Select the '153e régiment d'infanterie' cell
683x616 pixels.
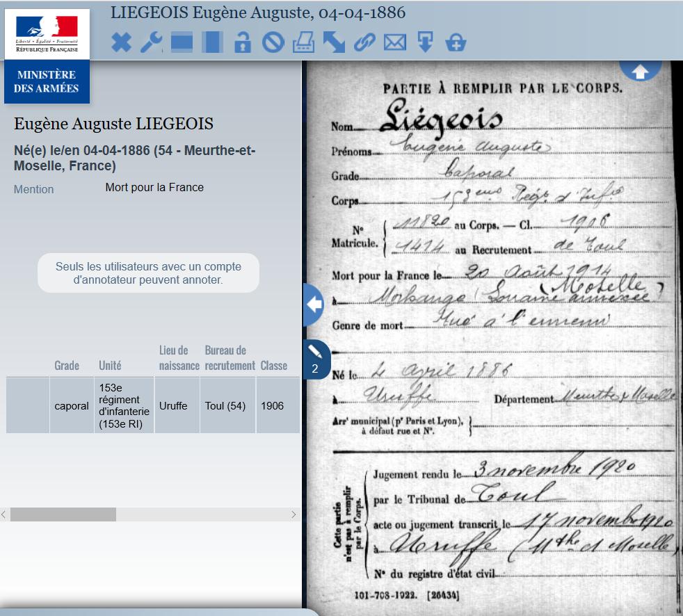click(124, 406)
